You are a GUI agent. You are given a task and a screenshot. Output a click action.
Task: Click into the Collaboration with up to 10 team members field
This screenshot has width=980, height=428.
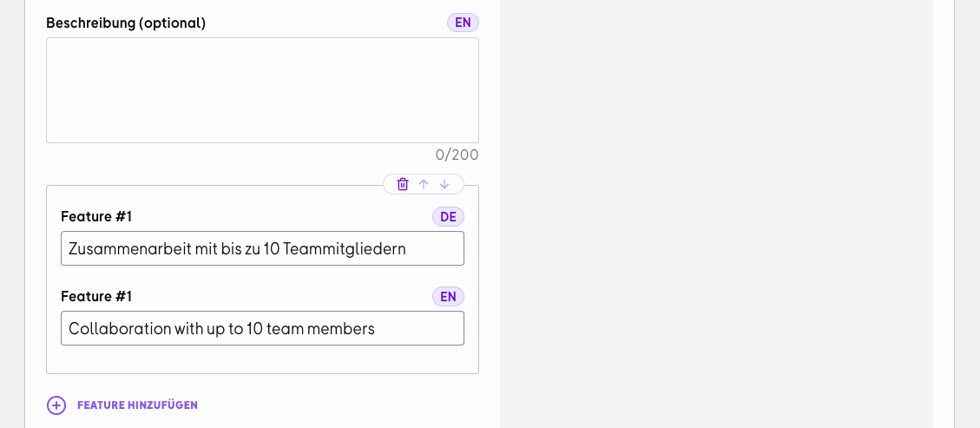(x=262, y=329)
